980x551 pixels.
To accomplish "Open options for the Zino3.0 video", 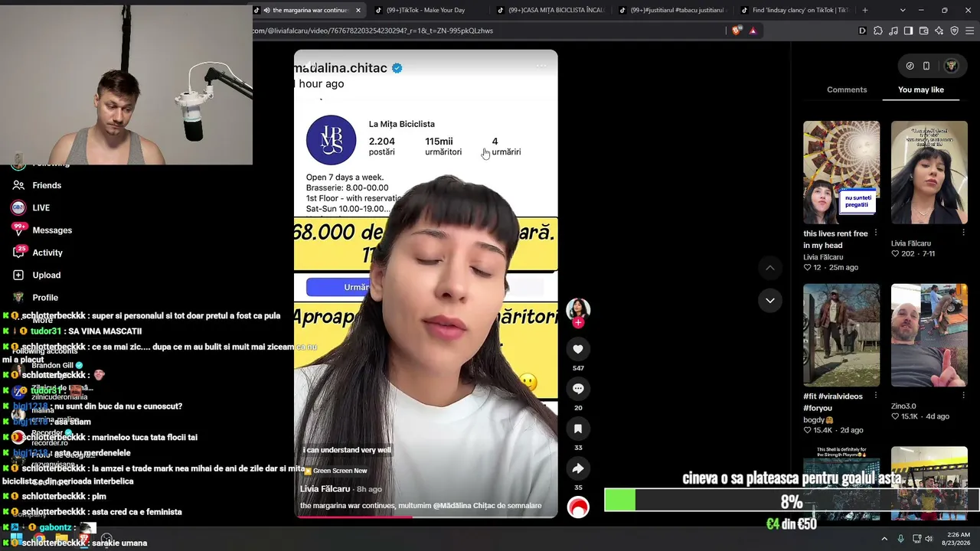I will (x=963, y=396).
